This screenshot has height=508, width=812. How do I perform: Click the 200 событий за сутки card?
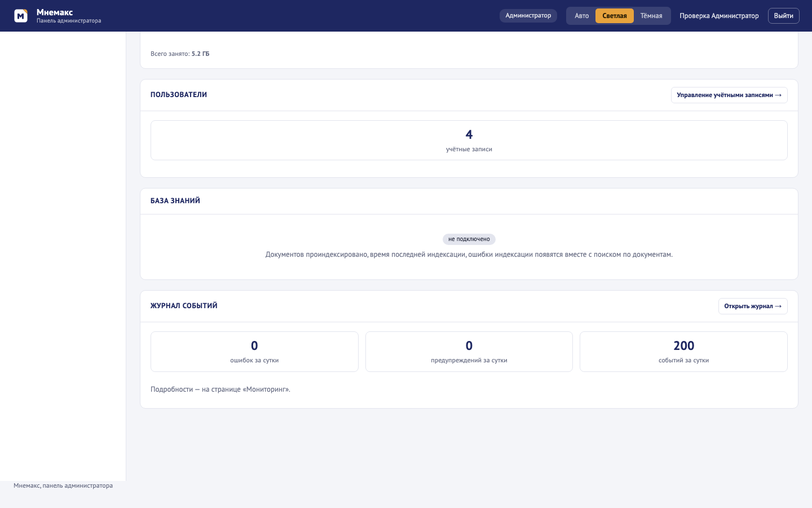click(683, 352)
